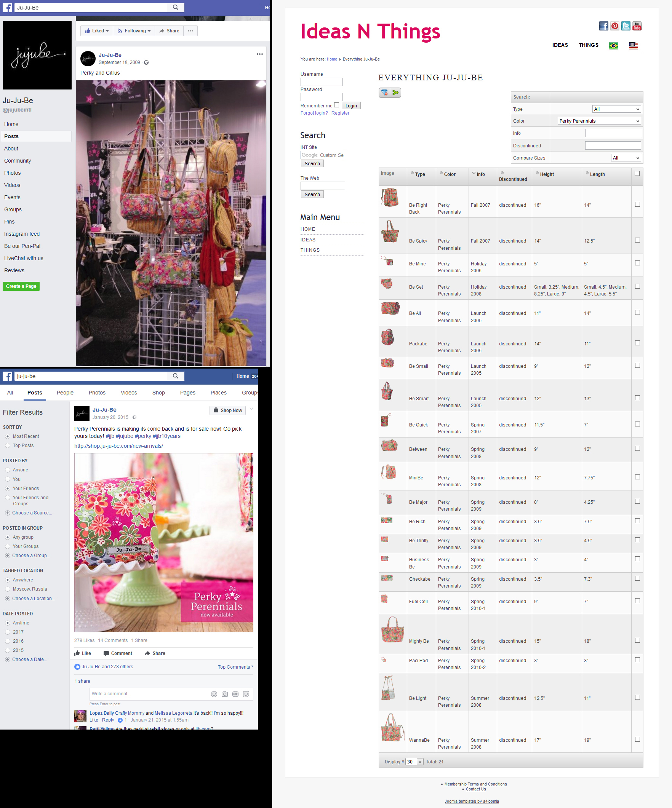Open the Twitter icon in the header

[626, 26]
